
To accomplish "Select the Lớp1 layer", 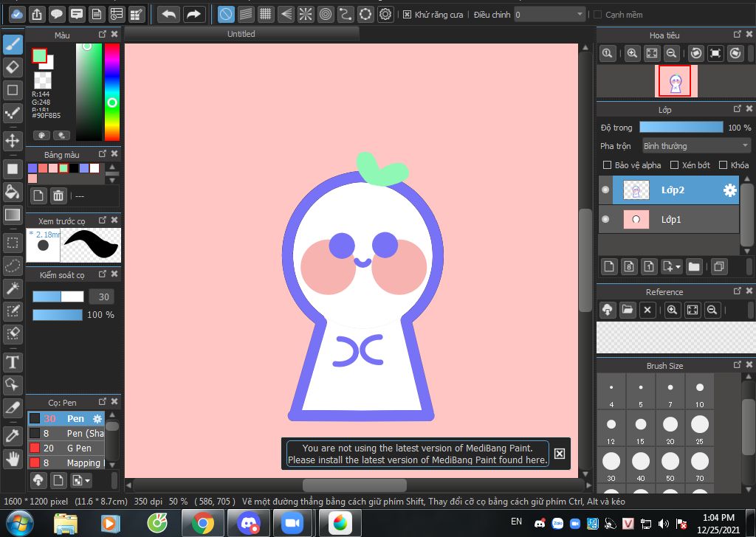I will (669, 219).
